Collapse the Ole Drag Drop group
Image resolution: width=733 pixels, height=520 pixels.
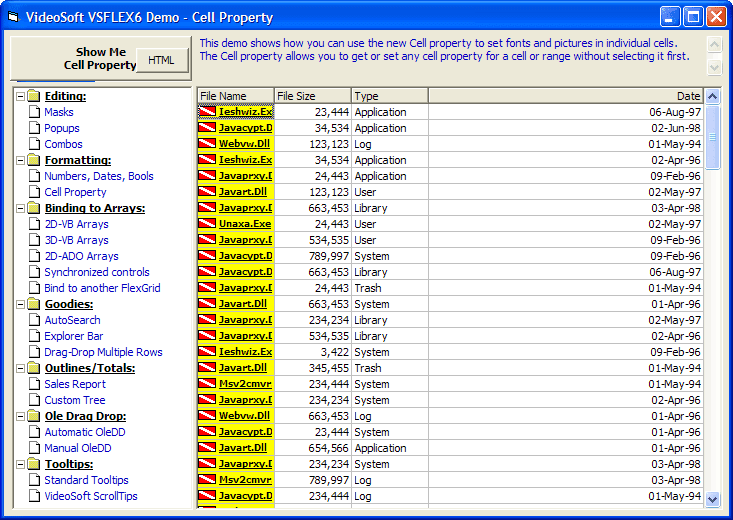tap(21, 416)
